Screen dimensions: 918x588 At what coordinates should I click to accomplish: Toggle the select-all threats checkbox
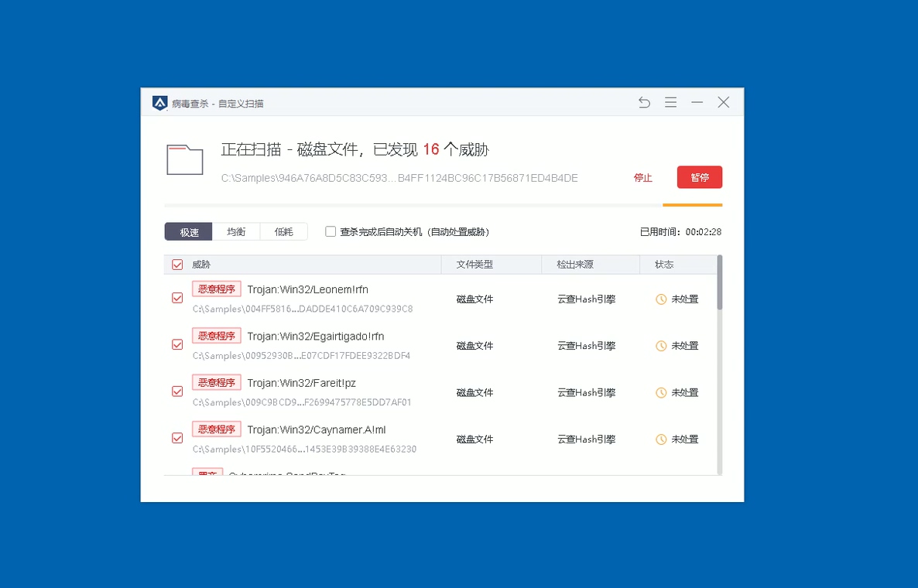click(x=177, y=265)
